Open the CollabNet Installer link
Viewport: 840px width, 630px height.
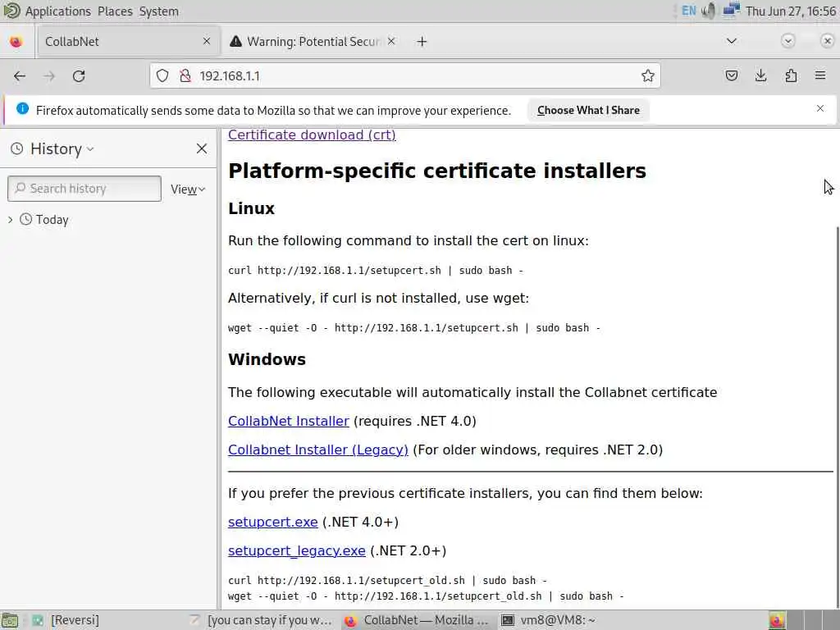click(288, 421)
